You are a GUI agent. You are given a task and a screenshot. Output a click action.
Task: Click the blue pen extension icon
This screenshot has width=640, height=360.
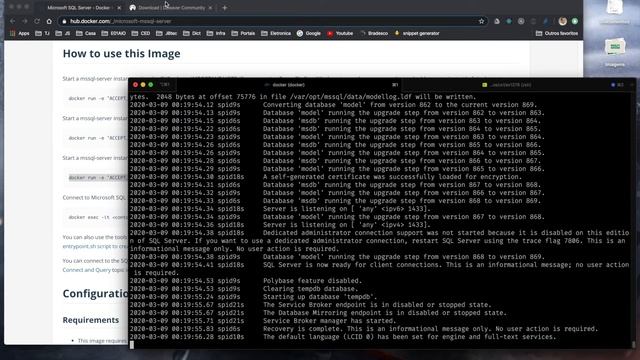coord(546,21)
